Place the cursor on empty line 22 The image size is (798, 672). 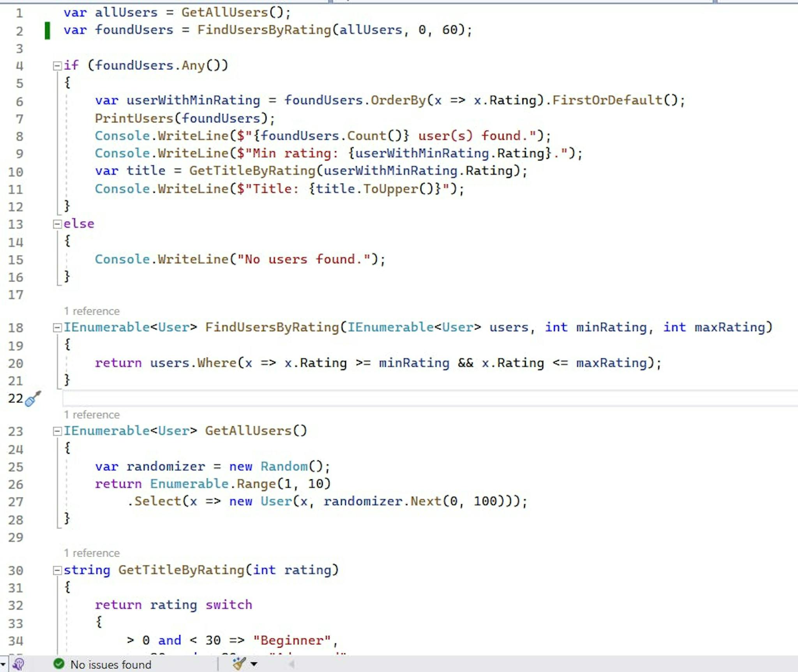click(156, 398)
